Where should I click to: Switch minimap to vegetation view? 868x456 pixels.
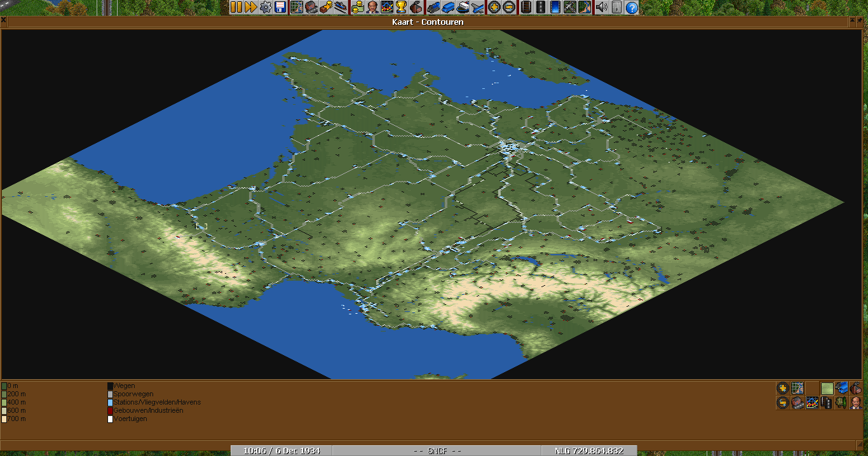point(841,403)
